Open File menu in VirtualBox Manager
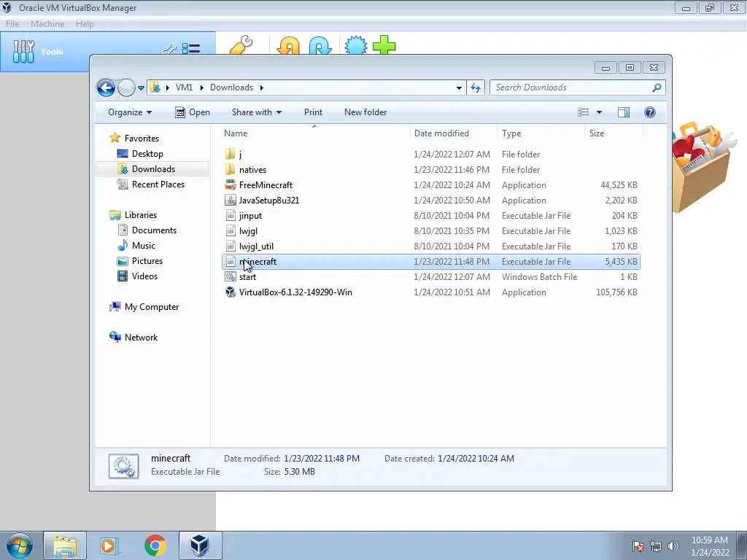 tap(12, 24)
